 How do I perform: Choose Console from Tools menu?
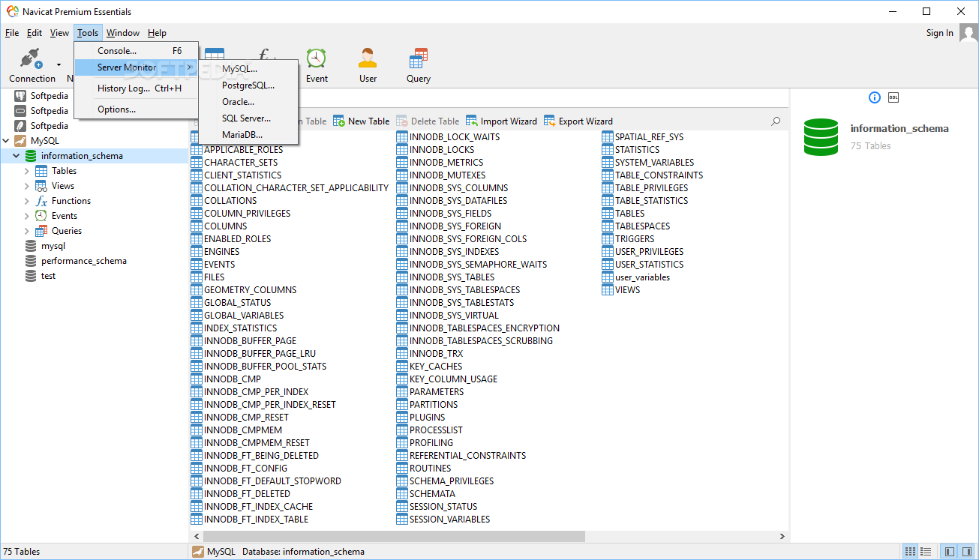tap(137, 51)
